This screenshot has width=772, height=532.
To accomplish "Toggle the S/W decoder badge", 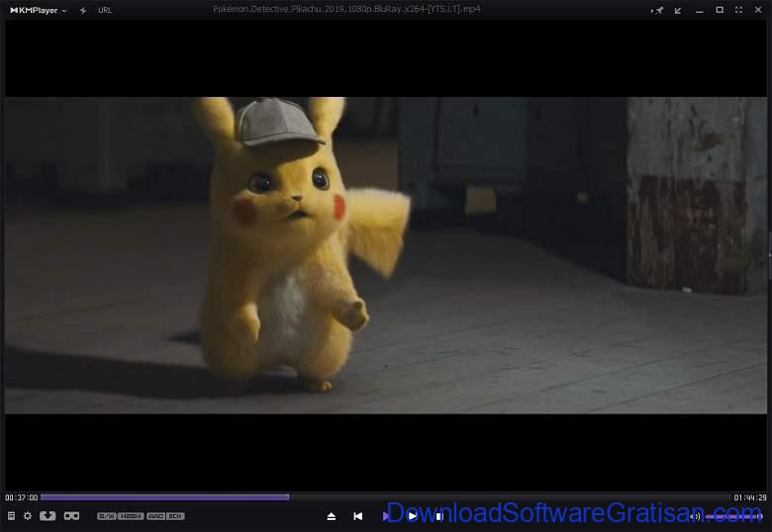I will [107, 516].
